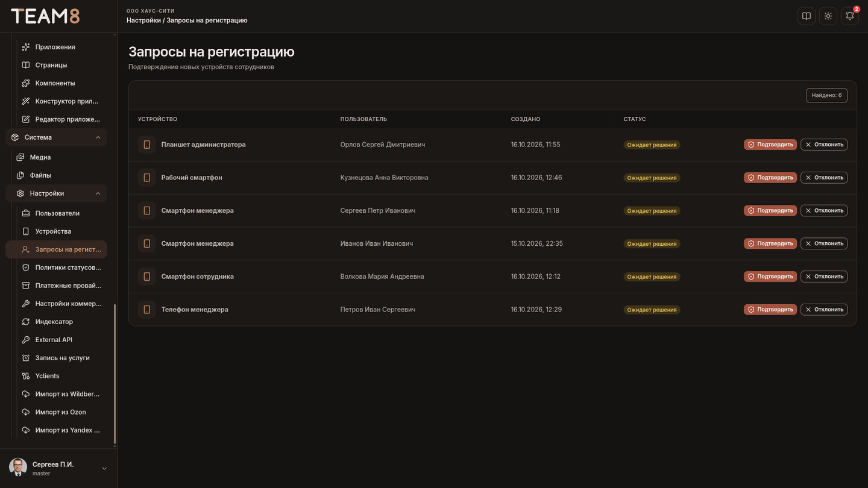
Task: Click the Ожидает решения status for Орлов
Action: click(652, 145)
